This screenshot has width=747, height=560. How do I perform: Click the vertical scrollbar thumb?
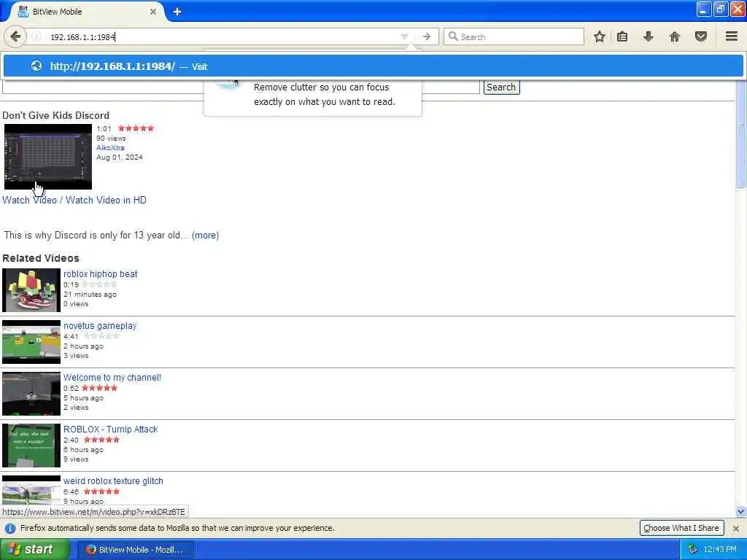tap(740, 133)
